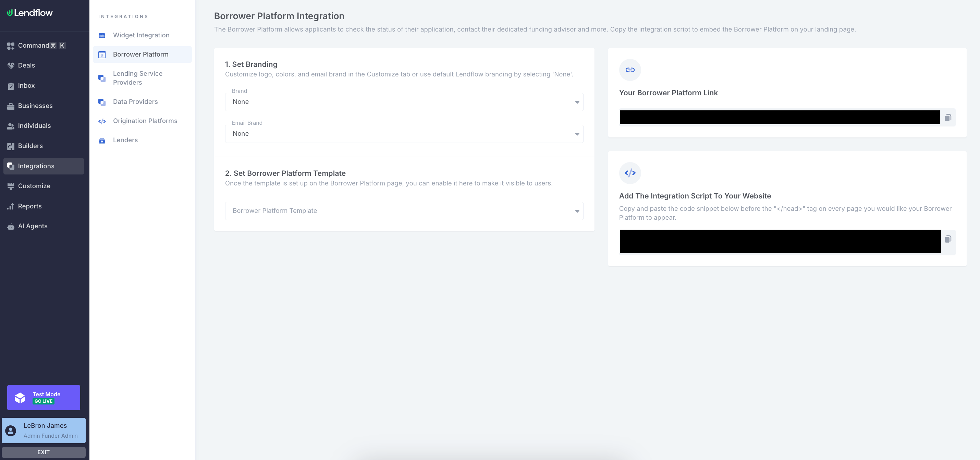Screen dimensions: 980x460
Task: Click the AI Agents robot icon
Action: [x=11, y=226]
